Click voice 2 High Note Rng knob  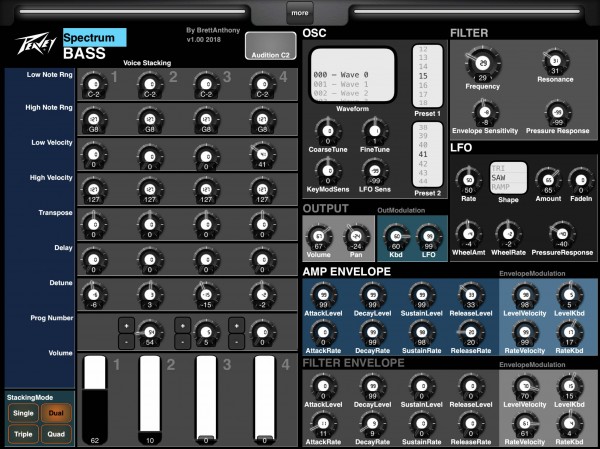(150, 121)
